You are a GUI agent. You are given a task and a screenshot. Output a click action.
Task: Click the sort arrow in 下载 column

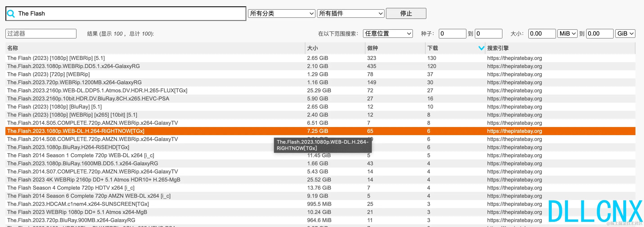click(481, 48)
